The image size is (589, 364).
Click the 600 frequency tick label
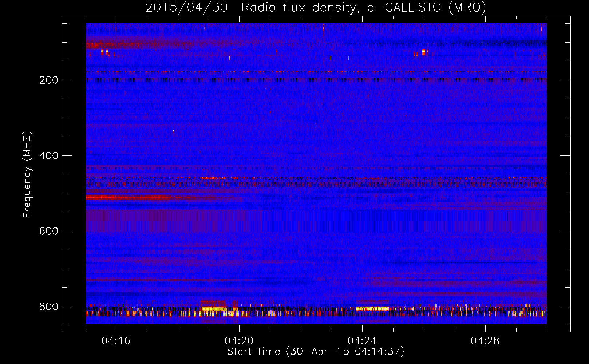[49, 232]
